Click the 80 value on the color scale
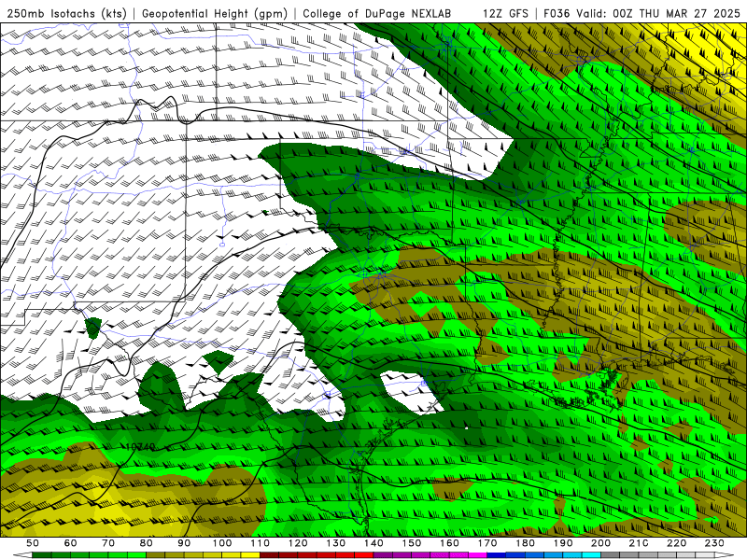This screenshot has height=560, width=747. (x=147, y=543)
